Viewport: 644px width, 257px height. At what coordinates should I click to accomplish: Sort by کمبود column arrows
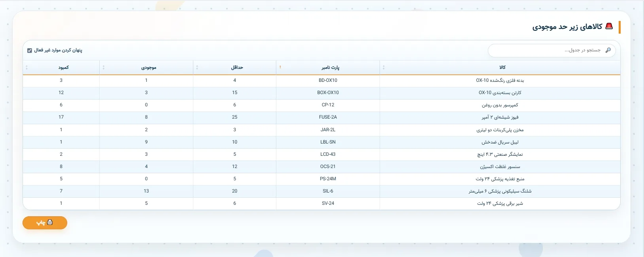[26, 68]
